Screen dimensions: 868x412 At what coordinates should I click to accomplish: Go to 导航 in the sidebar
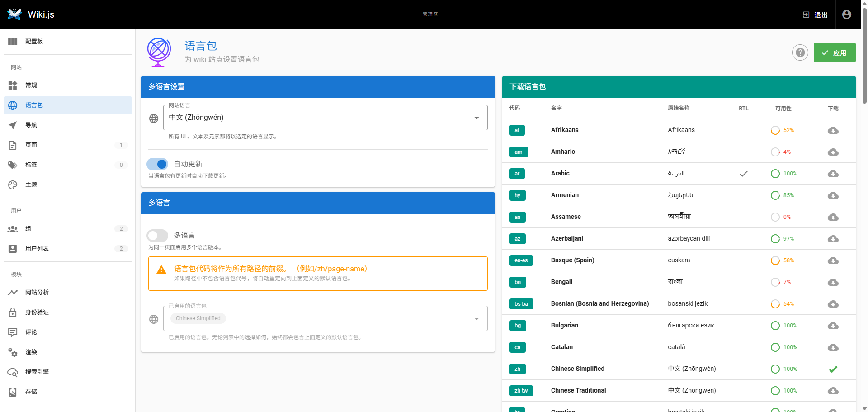(x=68, y=125)
